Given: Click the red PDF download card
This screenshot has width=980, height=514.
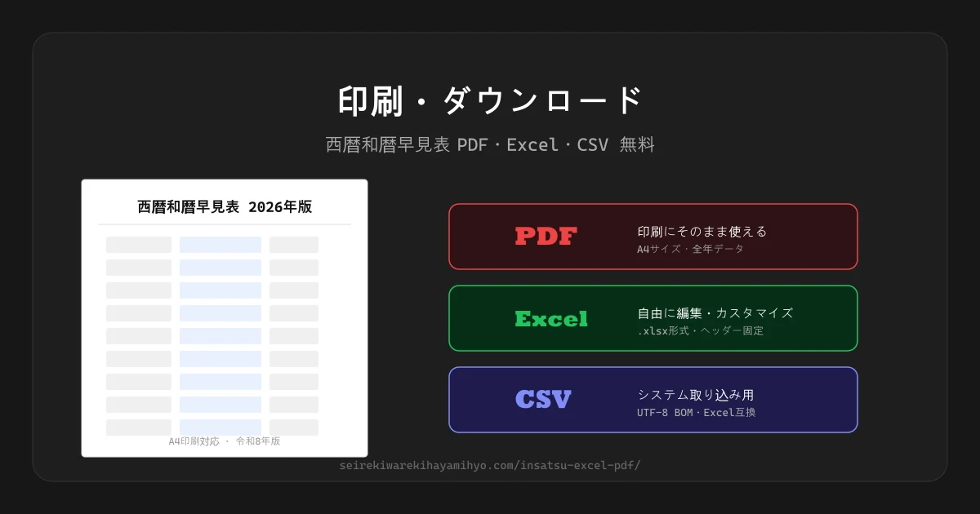Looking at the screenshot, I should click(653, 237).
